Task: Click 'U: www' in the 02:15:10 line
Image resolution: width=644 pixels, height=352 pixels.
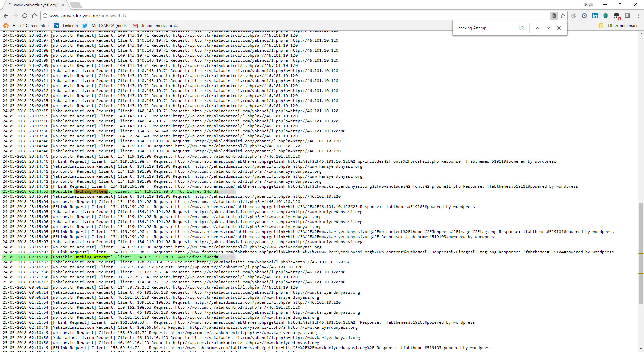Action: [x=177, y=257]
